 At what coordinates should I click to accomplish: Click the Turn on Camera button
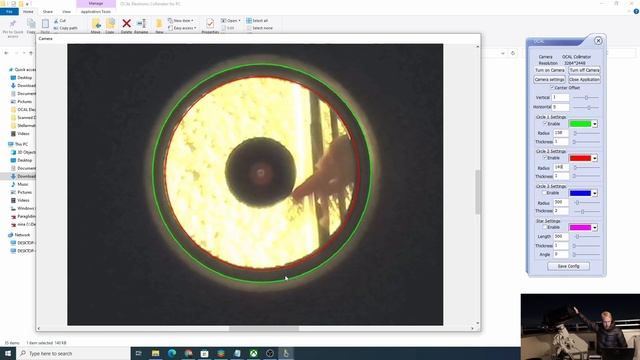549,70
